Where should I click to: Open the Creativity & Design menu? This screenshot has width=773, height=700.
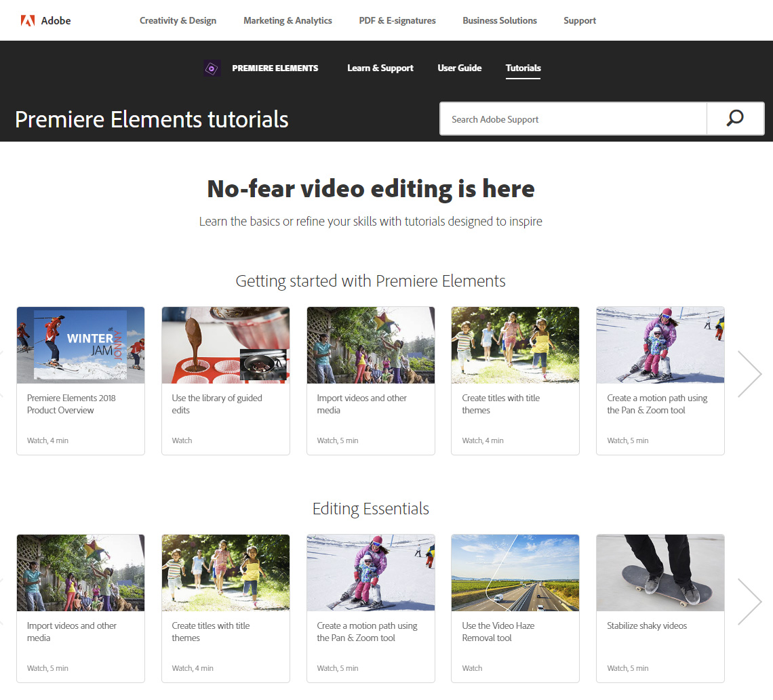(178, 20)
